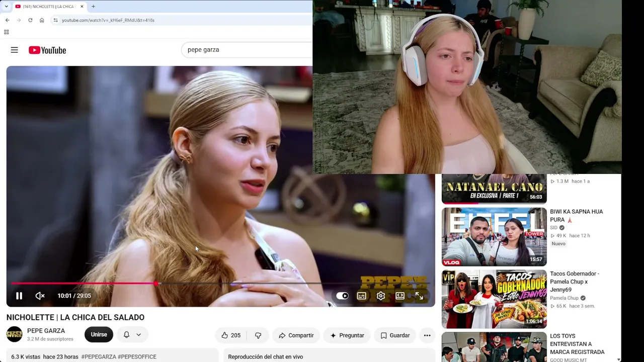Switch to theater mode
The image size is (644, 362).
point(400,296)
